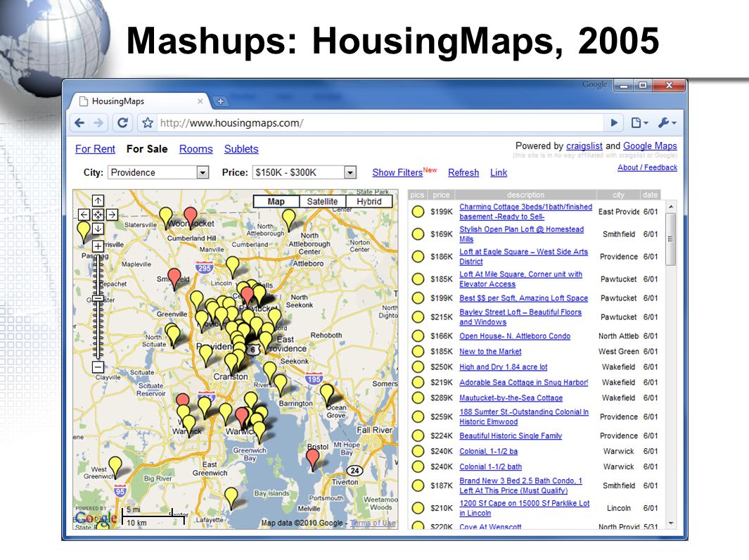Viewport: 749px width, 560px height.
Task: Sort listings by the description column header
Action: (x=525, y=194)
